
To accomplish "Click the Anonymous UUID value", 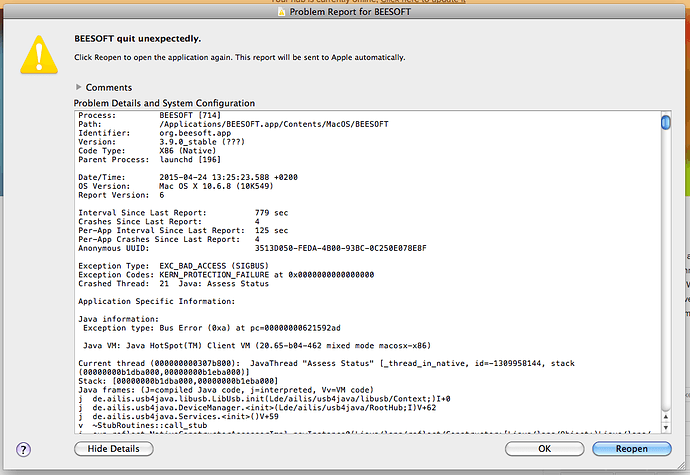I will pos(341,248).
